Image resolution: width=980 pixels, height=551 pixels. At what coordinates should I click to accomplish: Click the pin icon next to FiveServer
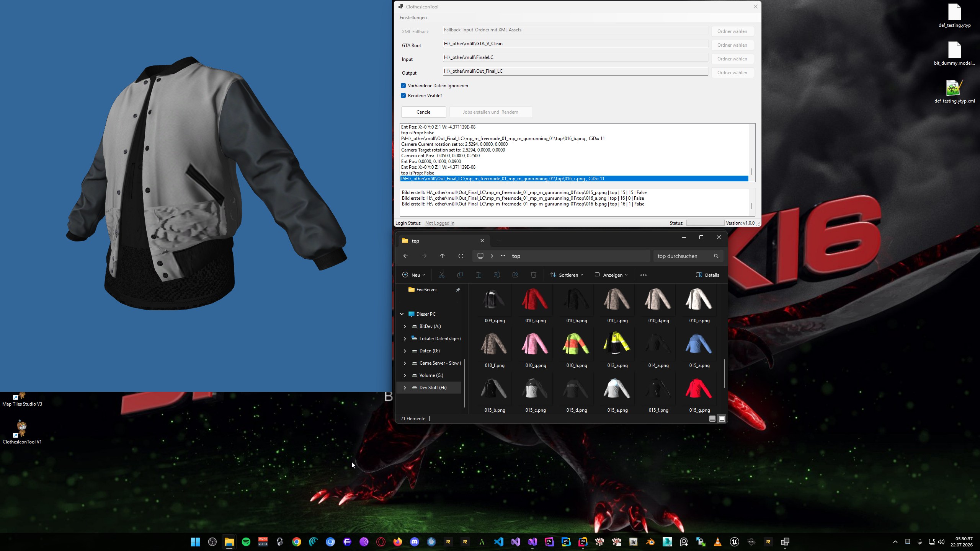[x=458, y=290]
